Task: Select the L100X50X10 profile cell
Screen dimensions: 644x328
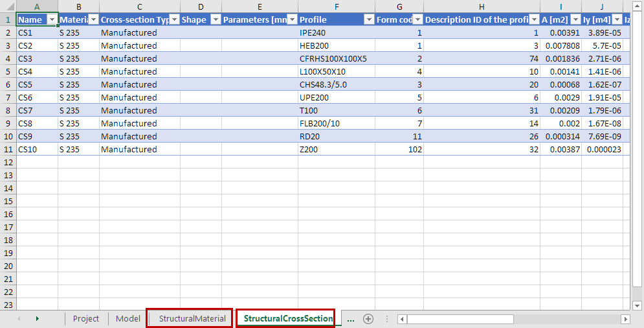Action: tap(337, 71)
